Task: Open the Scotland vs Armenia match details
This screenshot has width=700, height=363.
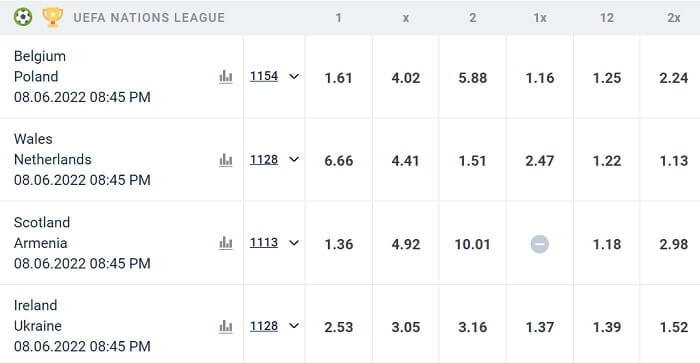Action: 82,243
